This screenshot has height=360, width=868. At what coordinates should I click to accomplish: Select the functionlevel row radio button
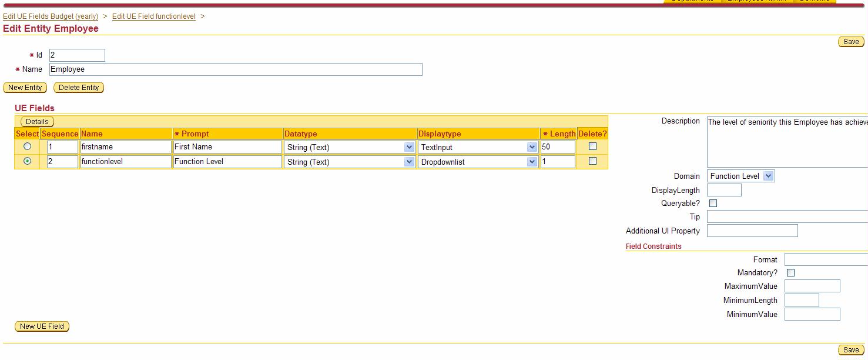tap(27, 161)
